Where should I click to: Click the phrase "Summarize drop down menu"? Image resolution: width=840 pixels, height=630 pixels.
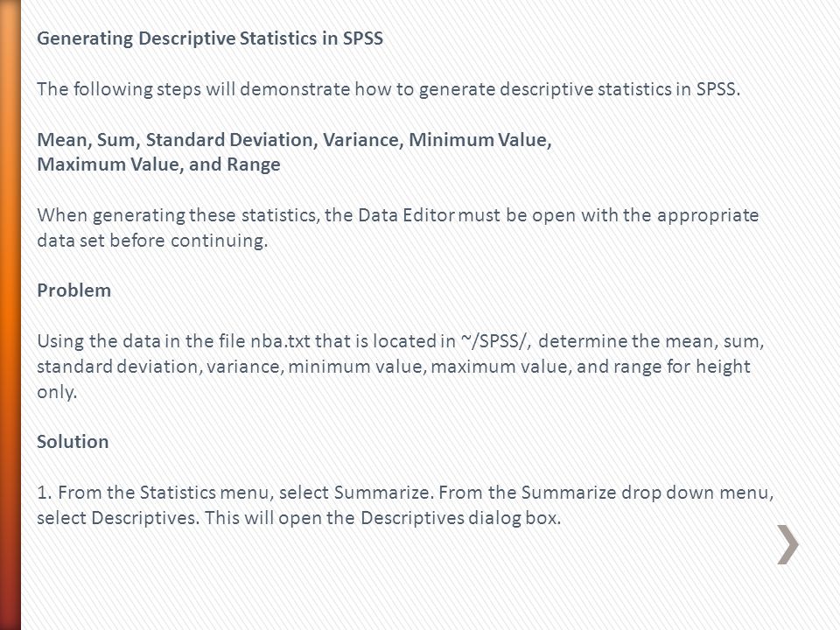(x=647, y=493)
